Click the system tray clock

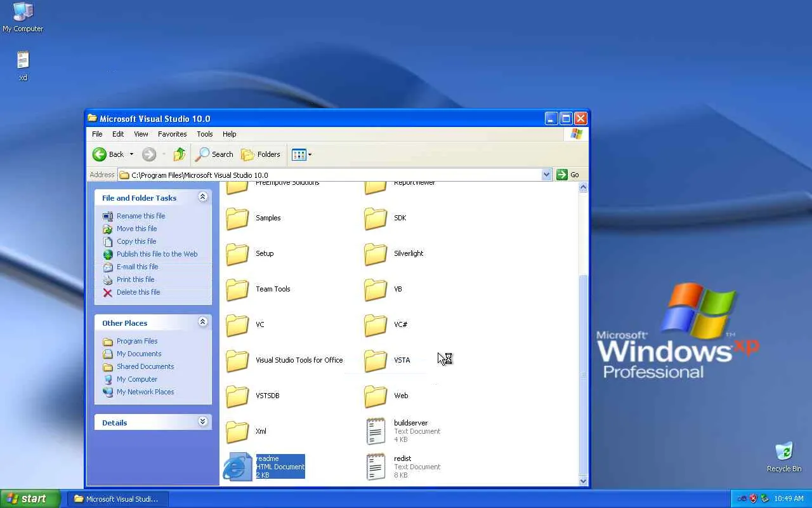point(789,498)
